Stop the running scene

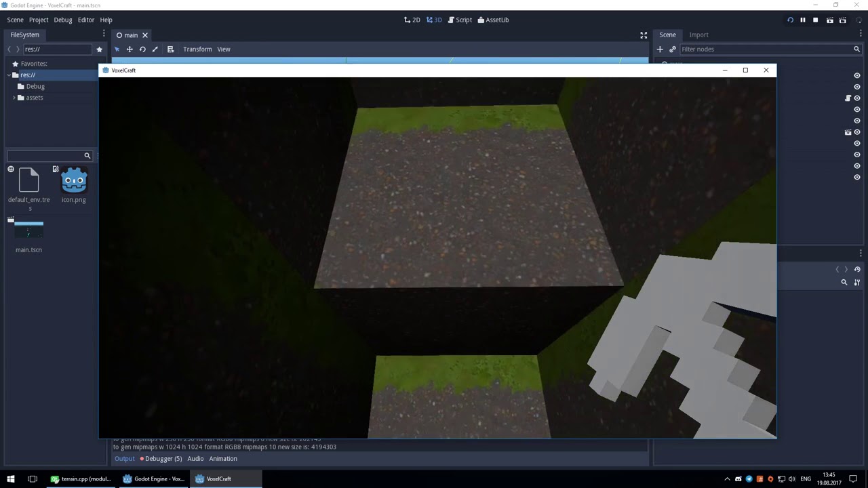click(x=816, y=20)
